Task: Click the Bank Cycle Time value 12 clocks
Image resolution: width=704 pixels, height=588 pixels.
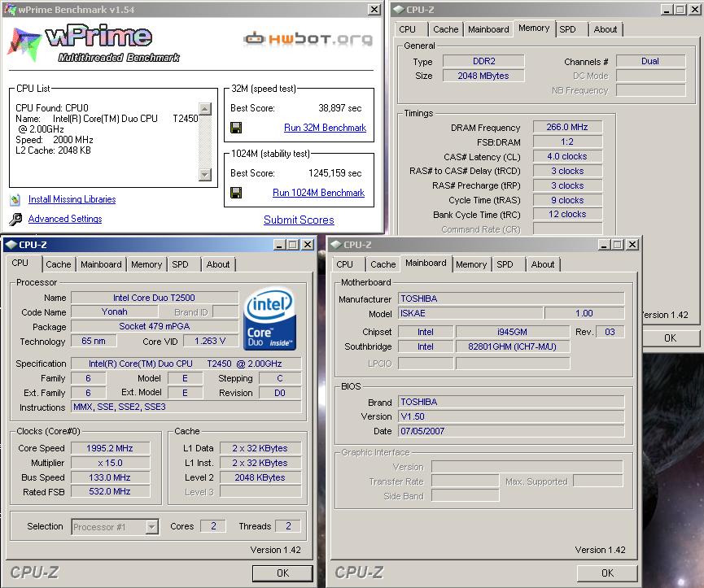Action: (567, 214)
